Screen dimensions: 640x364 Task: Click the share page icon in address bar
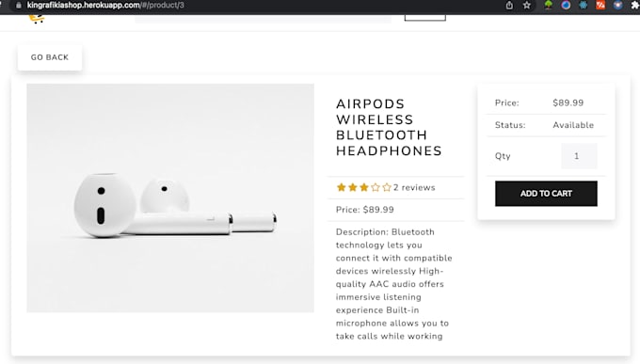[x=509, y=6]
